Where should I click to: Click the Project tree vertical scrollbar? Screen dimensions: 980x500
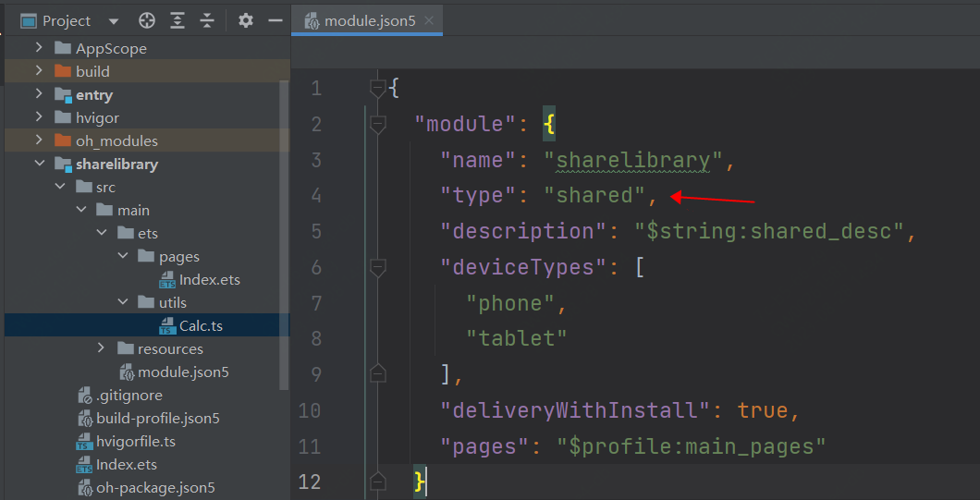tap(284, 231)
